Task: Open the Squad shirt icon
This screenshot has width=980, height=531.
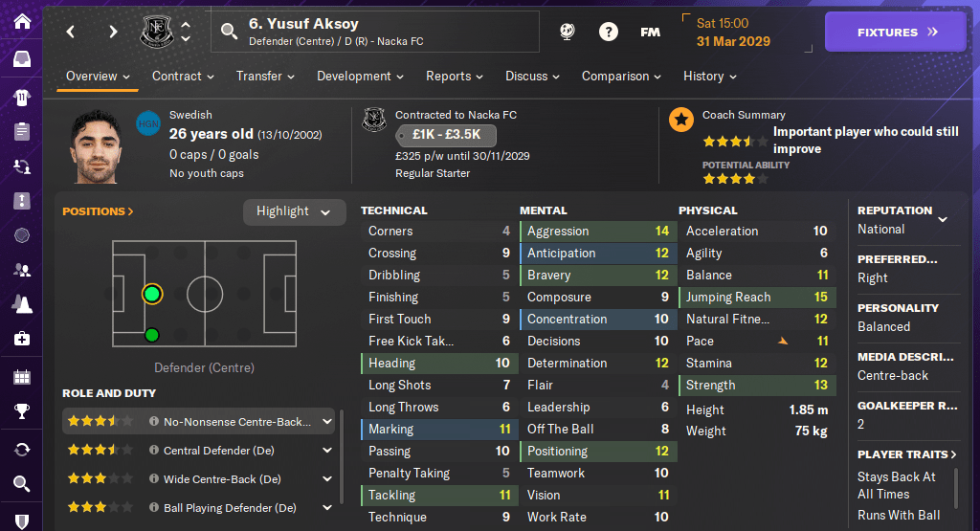Action: coord(21,97)
